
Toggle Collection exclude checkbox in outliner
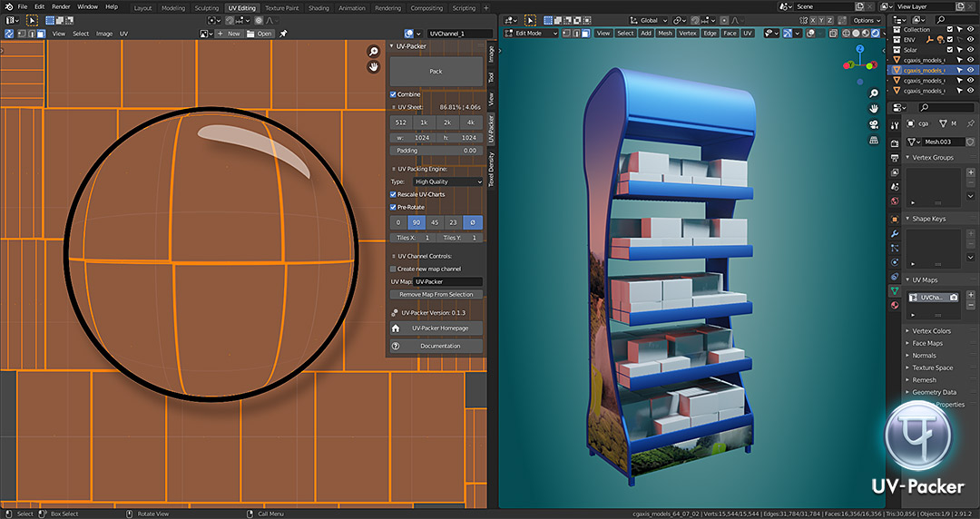click(950, 29)
